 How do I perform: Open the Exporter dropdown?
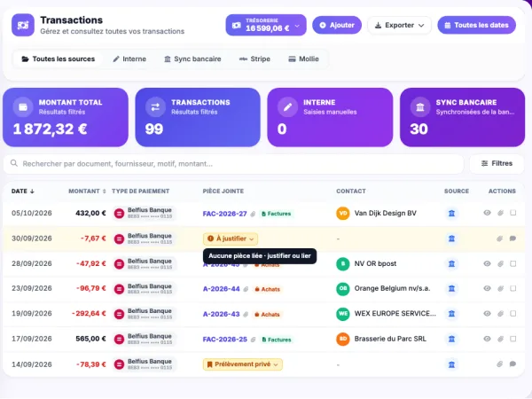pos(399,25)
